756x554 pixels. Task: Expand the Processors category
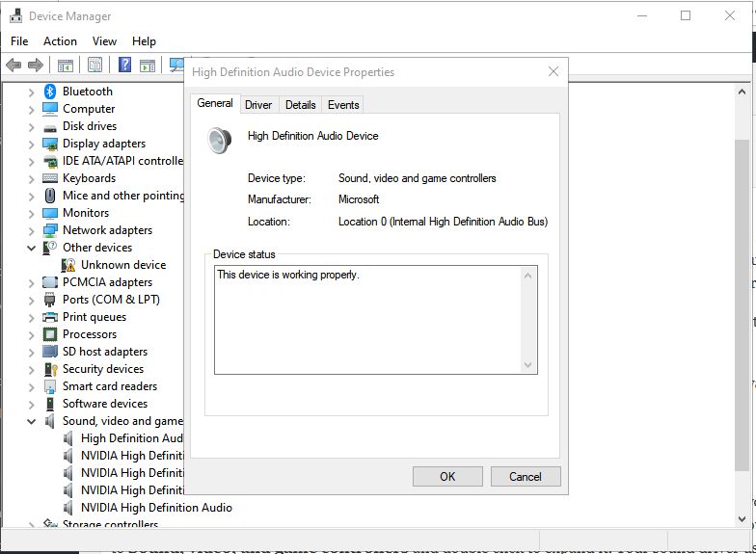pyautogui.click(x=31, y=335)
